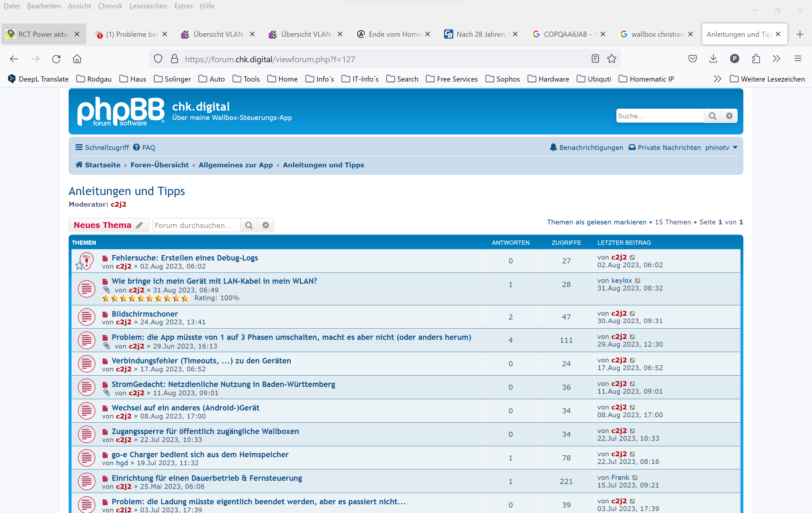Click the Fehlersuche announcement topic icon
The height and width of the screenshot is (513, 812).
(85, 261)
